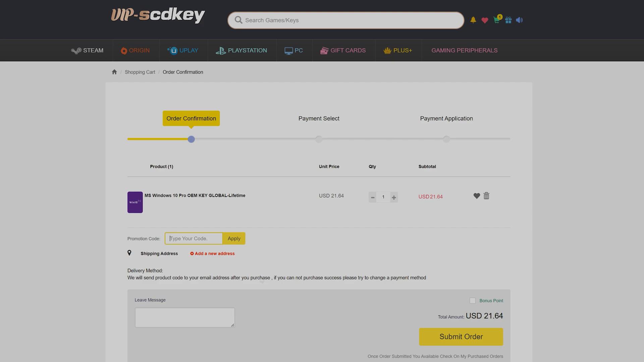Add product to favorites heart icon
This screenshot has width=644, height=362.
coord(477,196)
